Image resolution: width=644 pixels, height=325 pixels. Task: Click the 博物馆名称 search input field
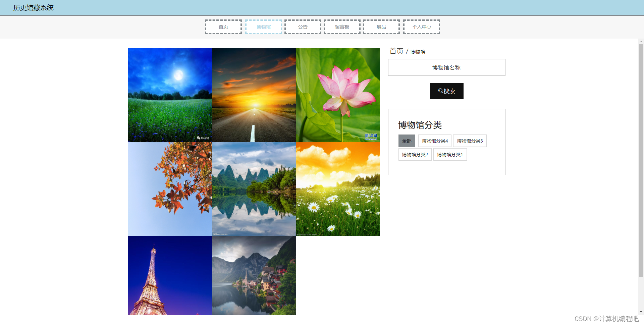446,67
